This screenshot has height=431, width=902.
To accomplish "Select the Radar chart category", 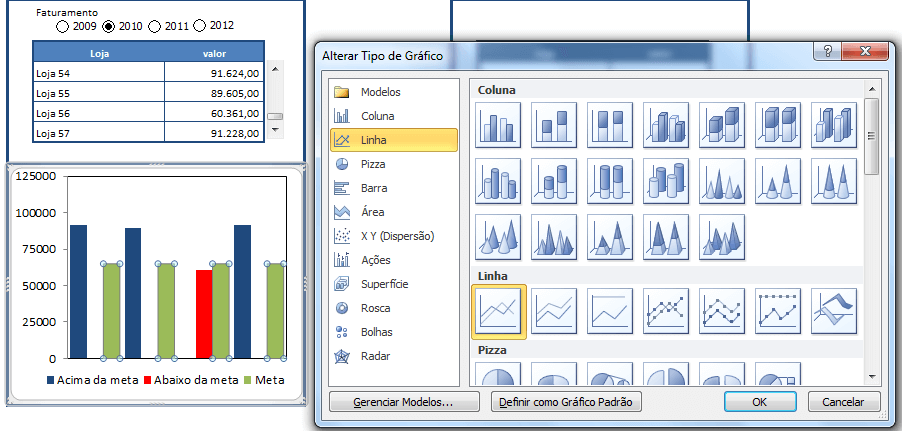I will pyautogui.click(x=394, y=356).
